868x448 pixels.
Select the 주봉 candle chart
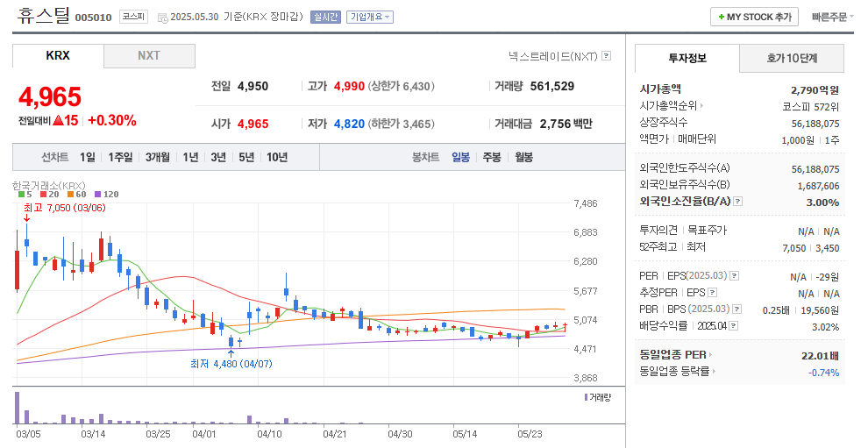[492, 157]
